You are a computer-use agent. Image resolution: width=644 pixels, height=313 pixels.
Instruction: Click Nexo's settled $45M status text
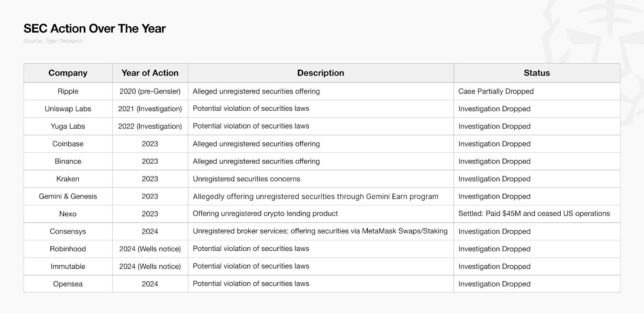point(534,214)
